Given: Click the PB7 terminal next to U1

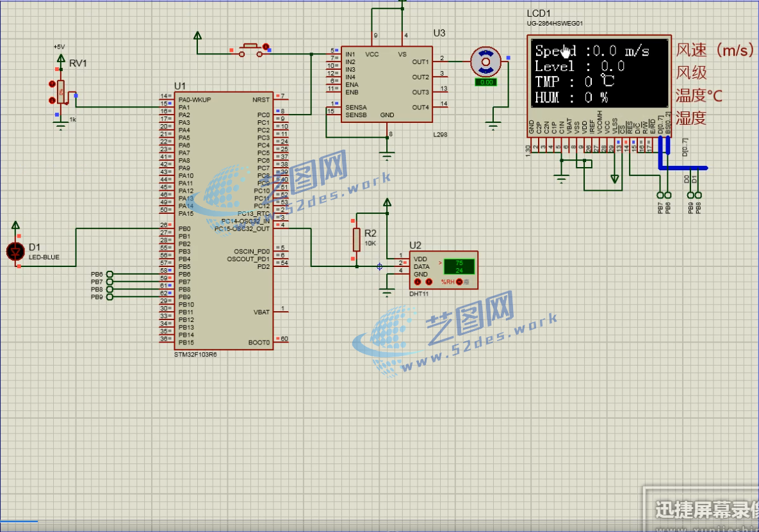Looking at the screenshot, I should (110, 282).
